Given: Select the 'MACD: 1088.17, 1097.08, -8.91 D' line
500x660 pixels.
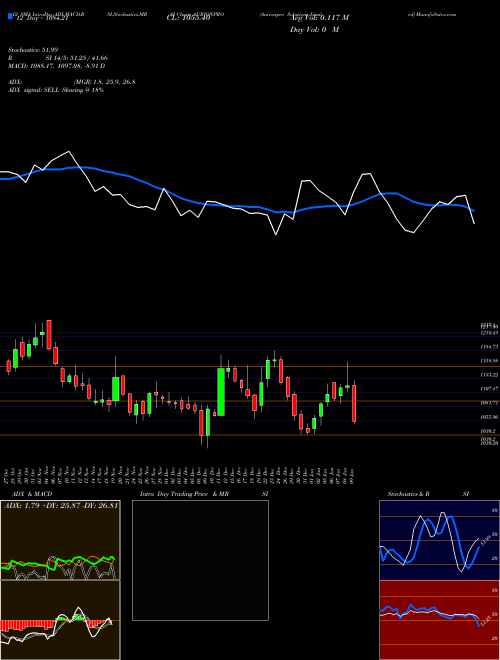Looking at the screenshot, I should pyautogui.click(x=56, y=66).
